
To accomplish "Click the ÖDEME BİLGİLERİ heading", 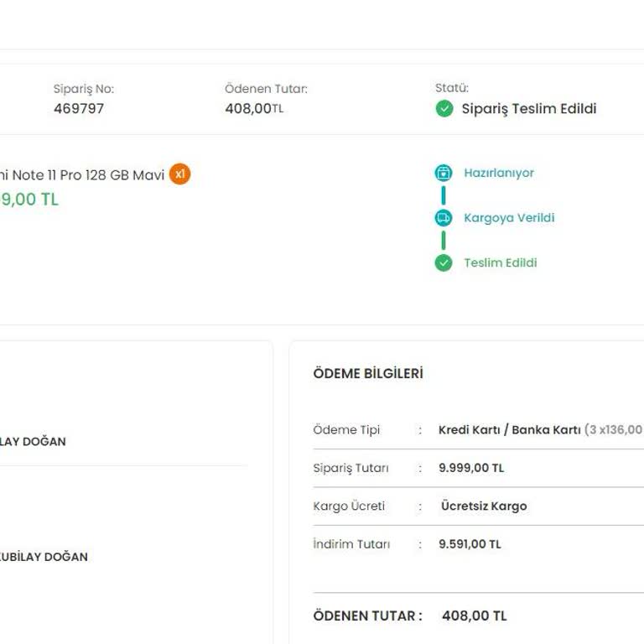I will (x=368, y=374).
